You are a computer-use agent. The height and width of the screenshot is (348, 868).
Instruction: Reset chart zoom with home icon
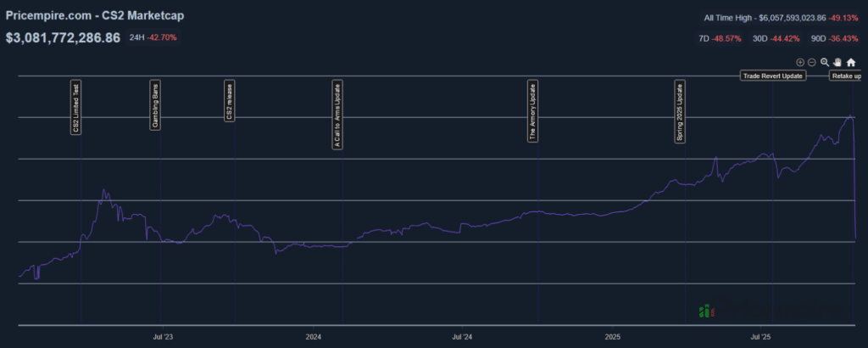(851, 63)
